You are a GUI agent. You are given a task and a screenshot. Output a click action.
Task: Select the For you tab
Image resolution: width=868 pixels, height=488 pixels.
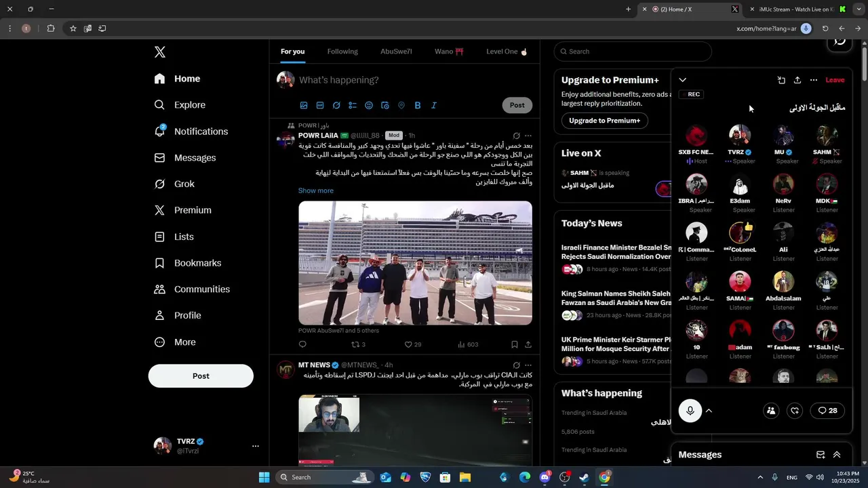[293, 52]
